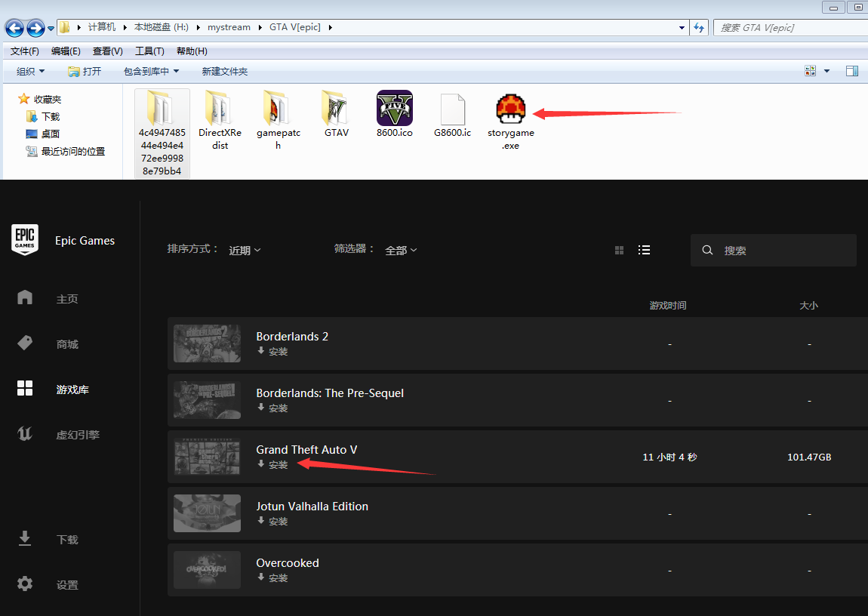Open 下载 in Epic sidebar
The height and width of the screenshot is (616, 868).
coord(48,539)
